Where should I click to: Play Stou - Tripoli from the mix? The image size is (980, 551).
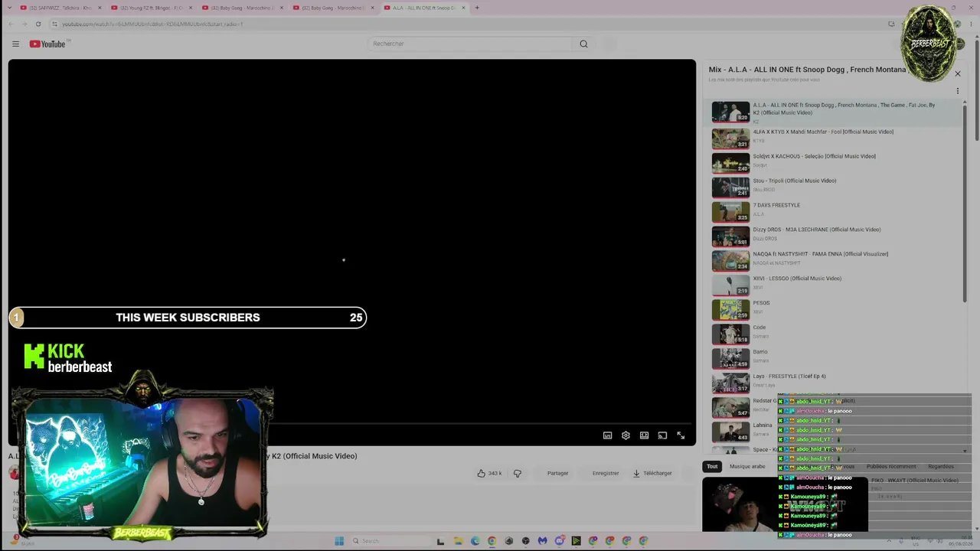(x=835, y=187)
